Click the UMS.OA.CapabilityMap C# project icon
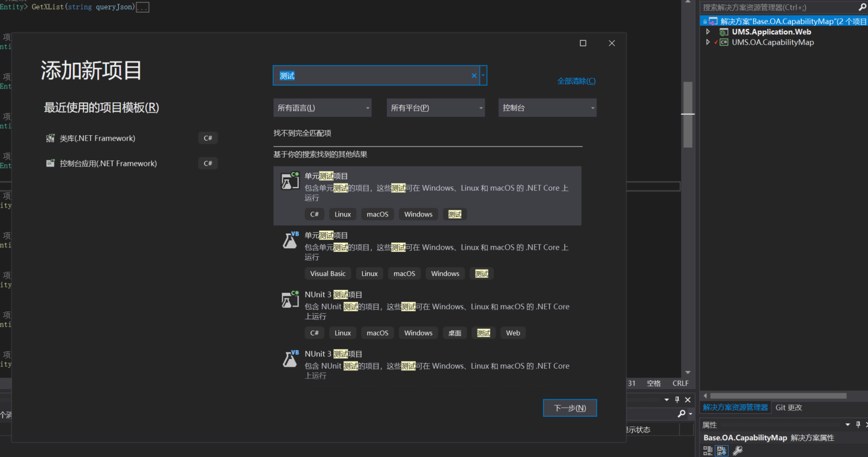This screenshot has height=457, width=868. (x=723, y=42)
